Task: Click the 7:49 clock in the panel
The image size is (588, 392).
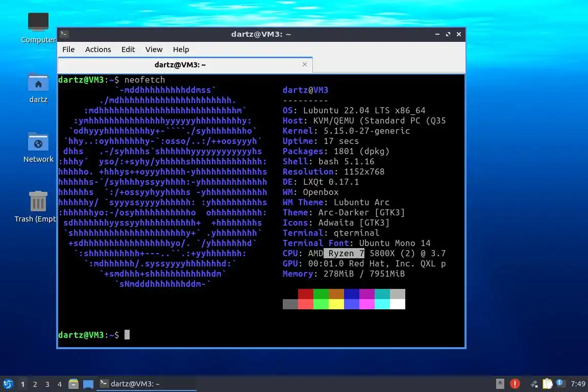Action: 578,384
